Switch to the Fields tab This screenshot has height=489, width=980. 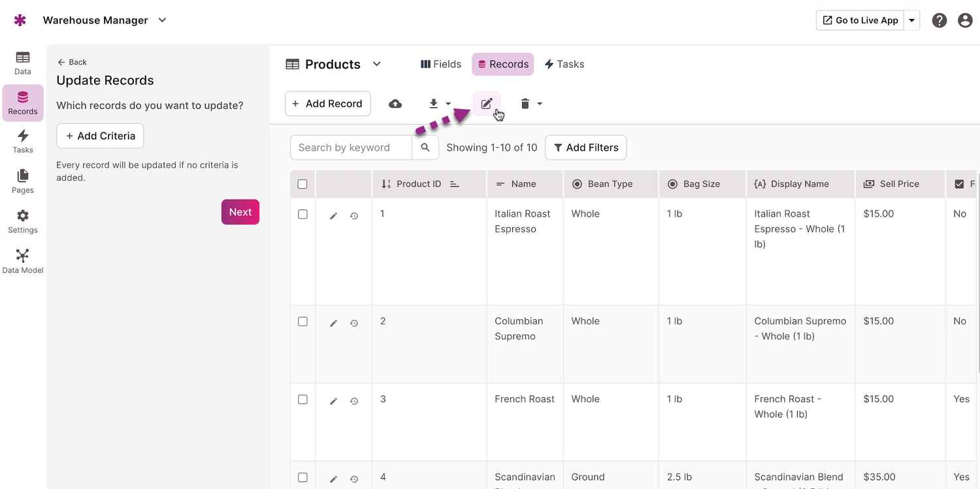pyautogui.click(x=441, y=64)
